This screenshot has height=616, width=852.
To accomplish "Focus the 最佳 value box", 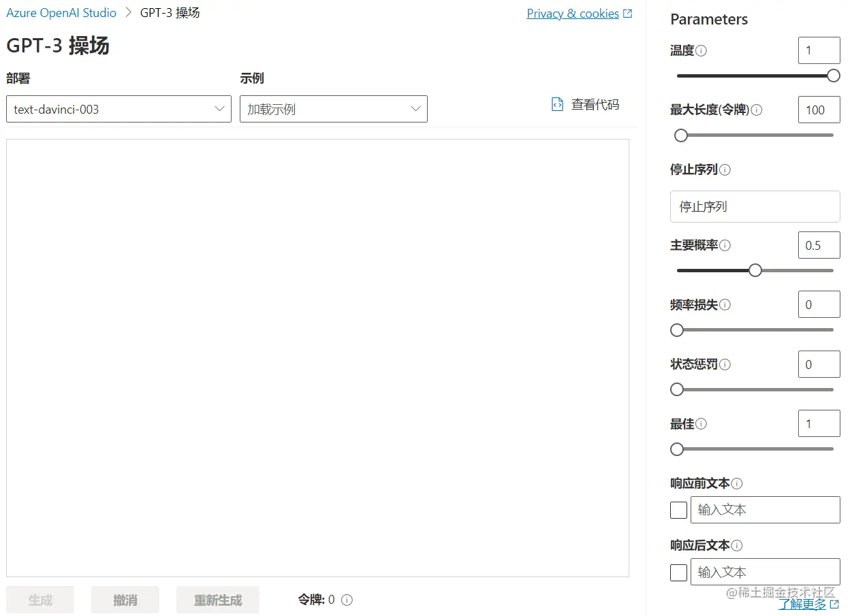I will [x=819, y=423].
